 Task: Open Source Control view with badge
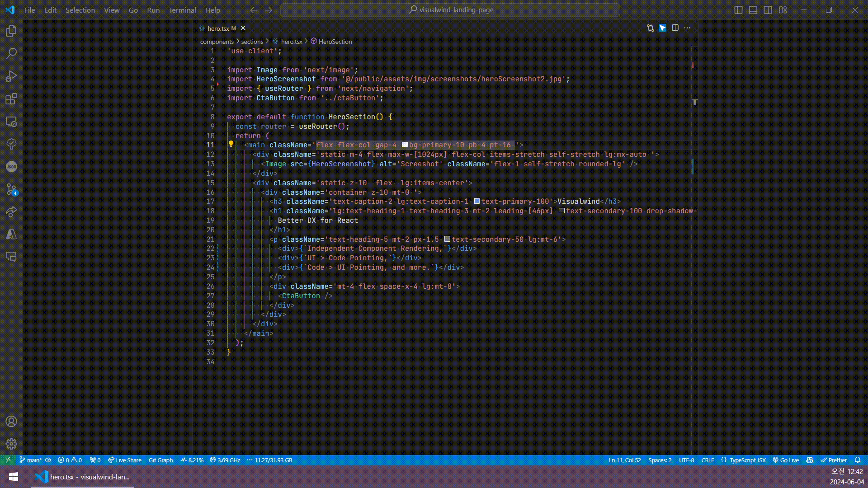coord(11,189)
